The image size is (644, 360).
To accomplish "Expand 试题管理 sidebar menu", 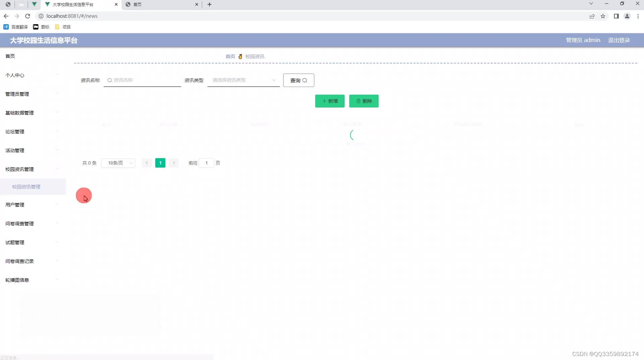I will [x=33, y=242].
